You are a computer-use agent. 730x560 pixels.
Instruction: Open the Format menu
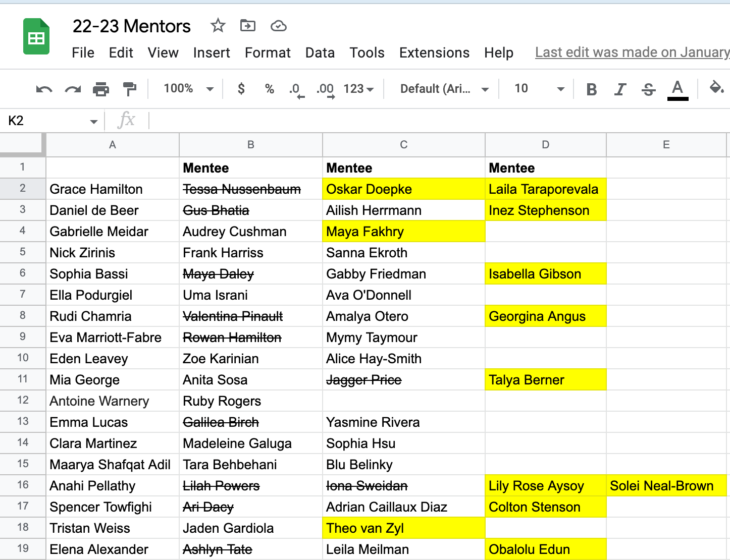268,52
